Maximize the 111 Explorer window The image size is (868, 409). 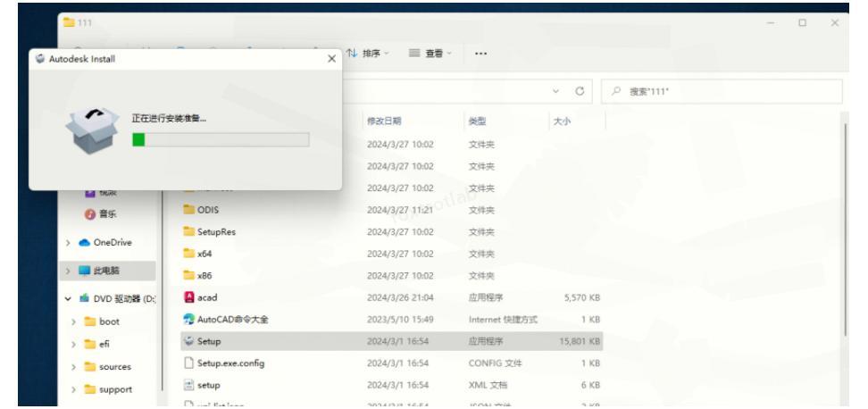pyautogui.click(x=802, y=22)
